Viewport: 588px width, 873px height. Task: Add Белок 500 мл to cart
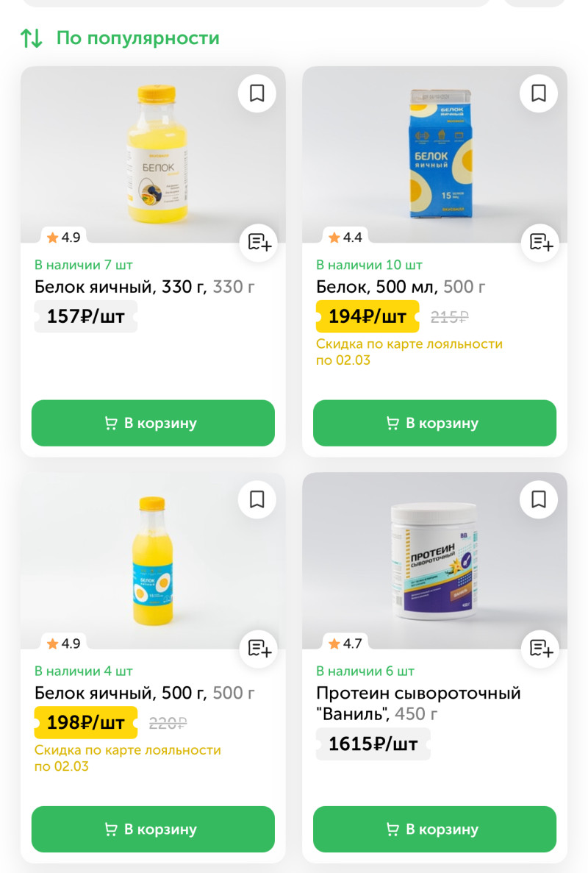click(434, 423)
